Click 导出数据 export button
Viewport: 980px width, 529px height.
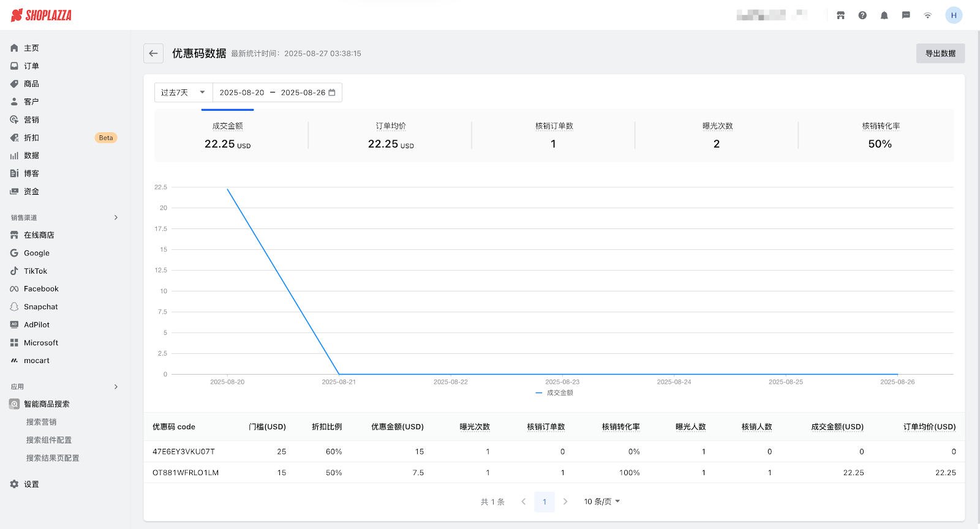940,53
